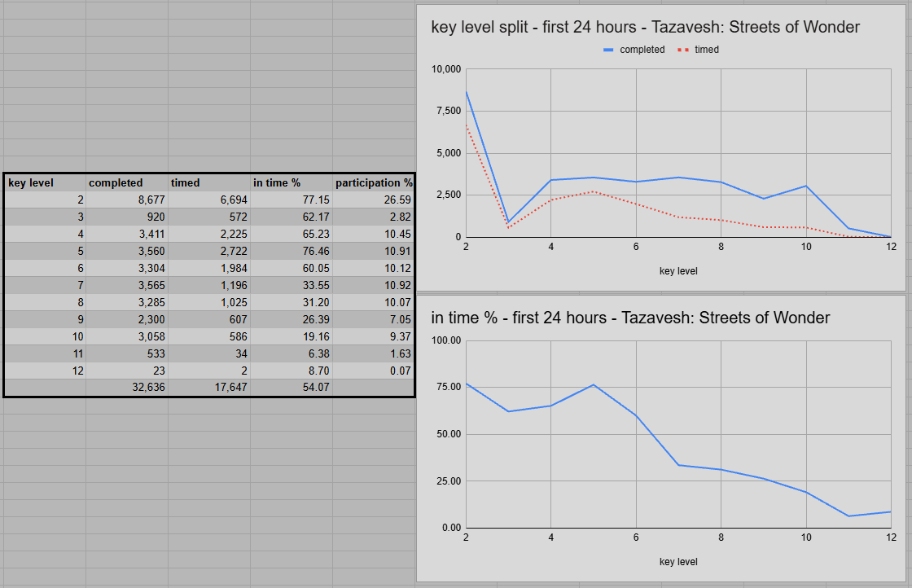Viewport: 912px width, 588px height.
Task: Click in time value 76.46
Action: tap(292, 252)
